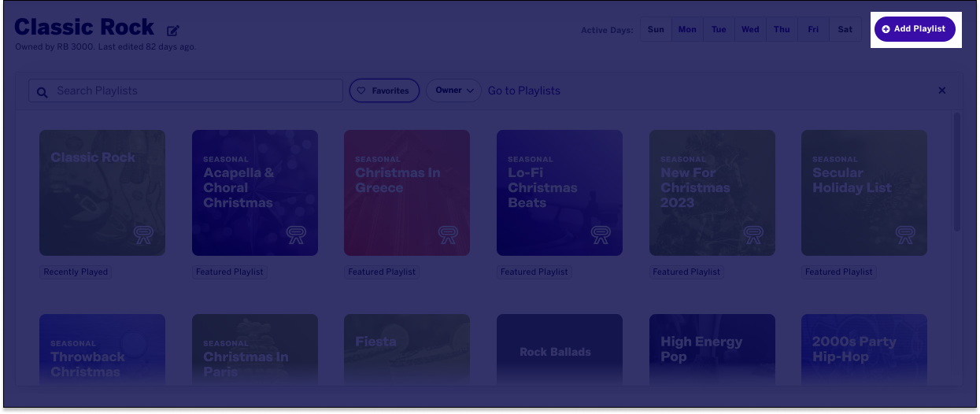Select Acapella & Choral Christmas playlist
The height and width of the screenshot is (414, 980).
click(255, 193)
